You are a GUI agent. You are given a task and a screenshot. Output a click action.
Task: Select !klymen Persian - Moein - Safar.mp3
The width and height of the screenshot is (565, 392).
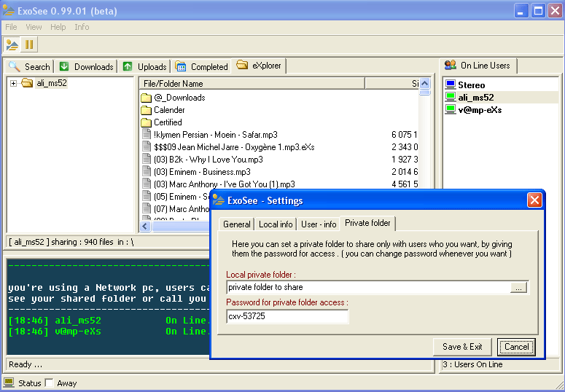216,135
